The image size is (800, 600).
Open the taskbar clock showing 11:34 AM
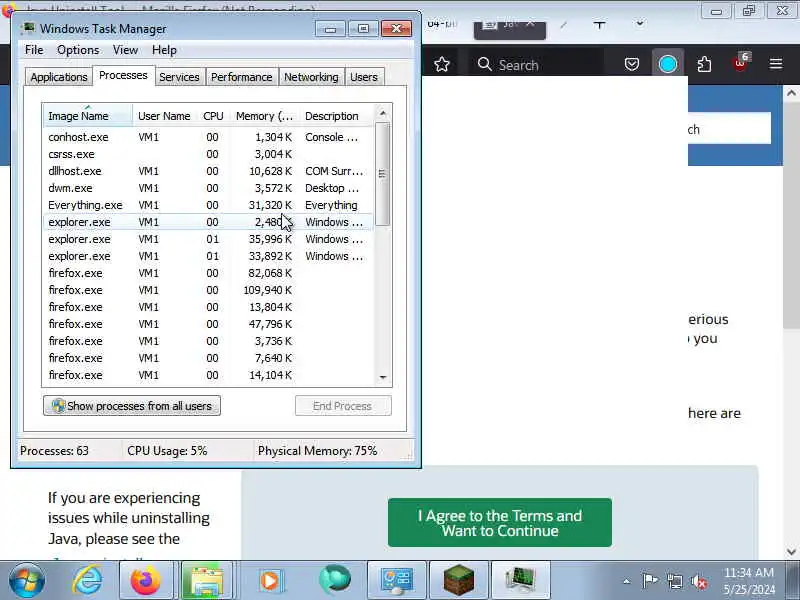click(x=749, y=581)
